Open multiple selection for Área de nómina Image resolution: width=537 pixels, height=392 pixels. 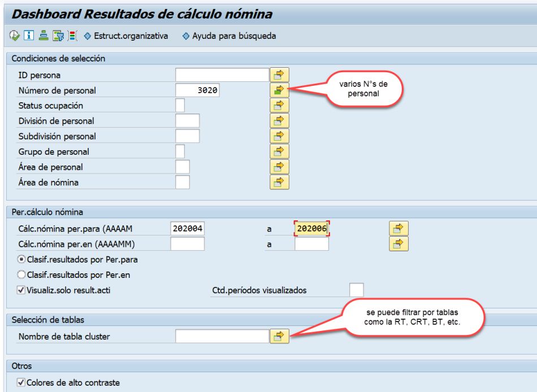(x=279, y=182)
